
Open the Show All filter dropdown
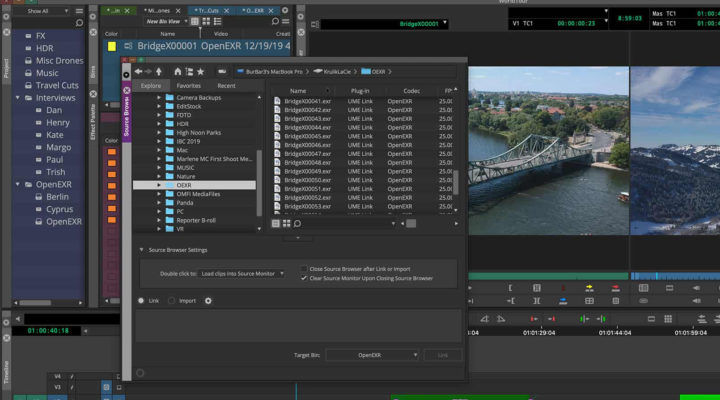click(x=47, y=11)
